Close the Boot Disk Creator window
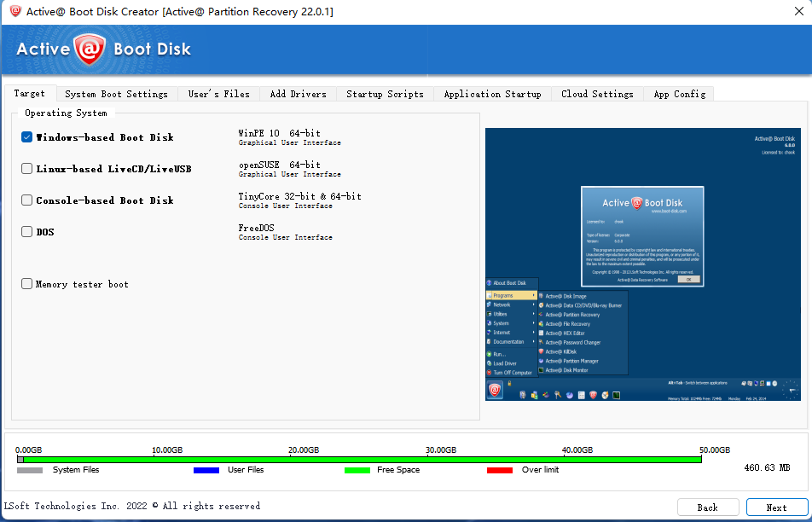Image resolution: width=812 pixels, height=522 pixels. [x=799, y=11]
